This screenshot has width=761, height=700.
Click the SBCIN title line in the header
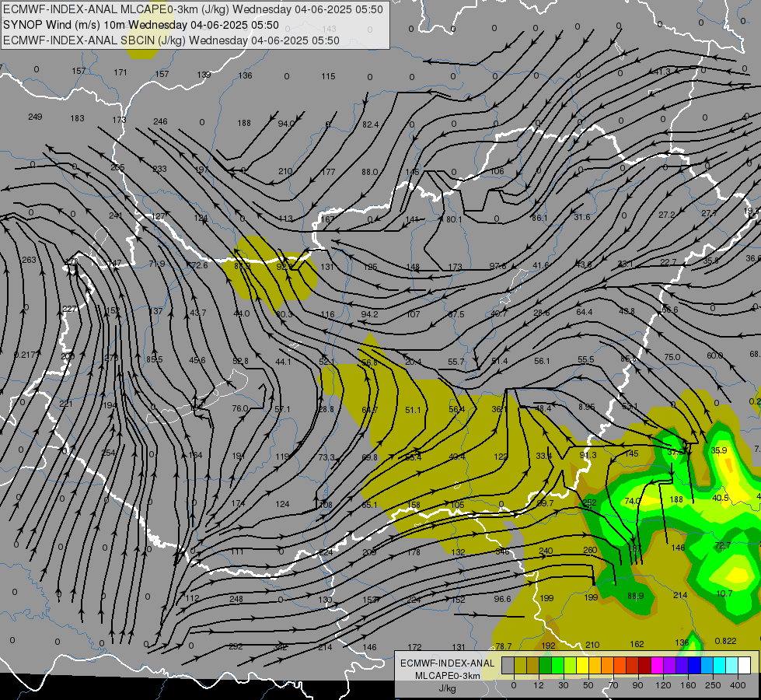171,40
